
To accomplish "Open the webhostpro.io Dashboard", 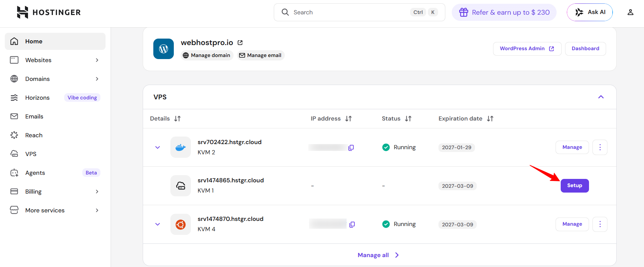I will tap(585, 49).
